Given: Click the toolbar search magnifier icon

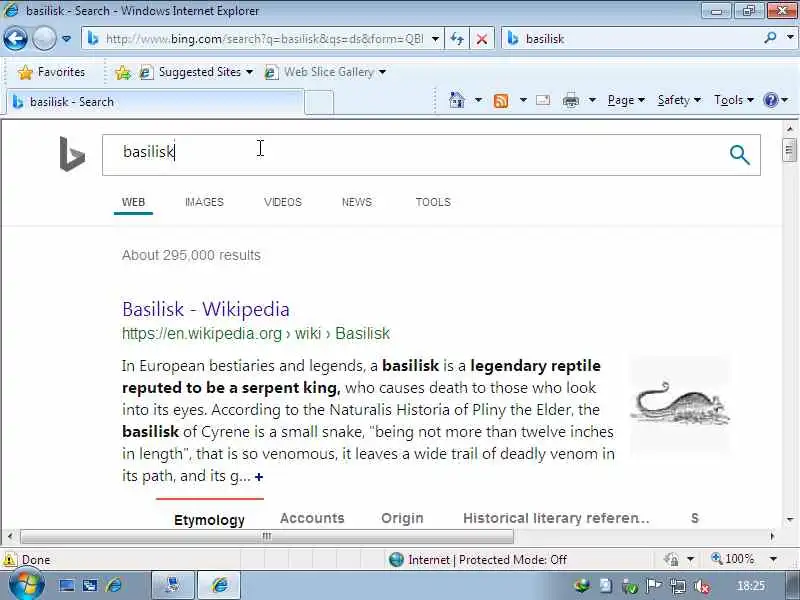Looking at the screenshot, I should (x=770, y=37).
